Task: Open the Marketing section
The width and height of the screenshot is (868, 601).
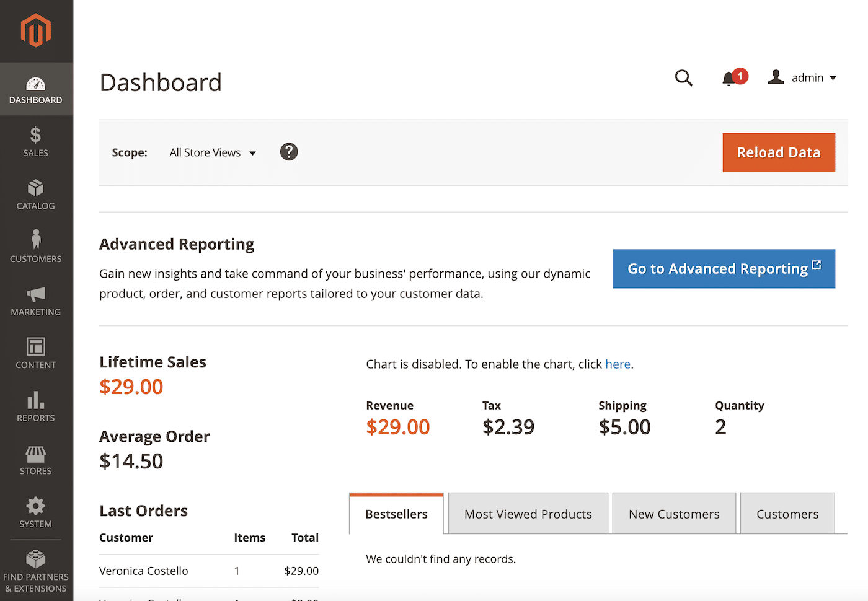Action: (35, 300)
